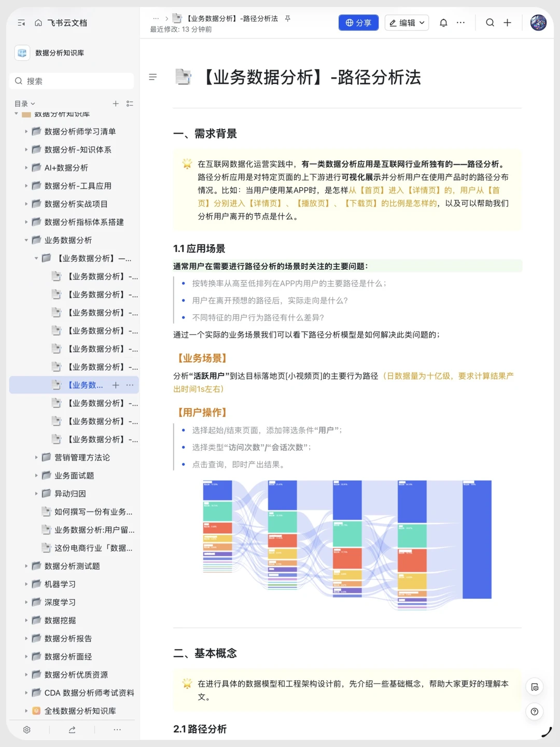Expand 数据分析指标体系搭建 folder

coord(26,222)
